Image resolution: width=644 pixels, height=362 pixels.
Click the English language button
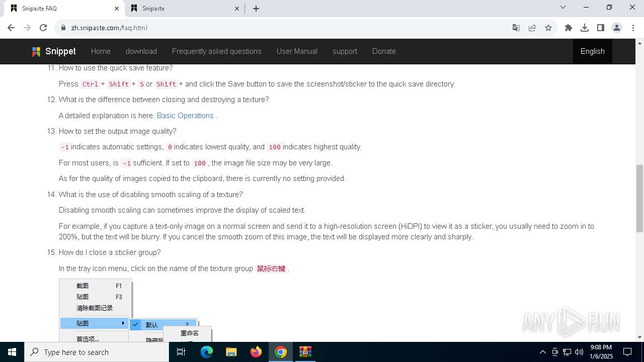click(593, 51)
